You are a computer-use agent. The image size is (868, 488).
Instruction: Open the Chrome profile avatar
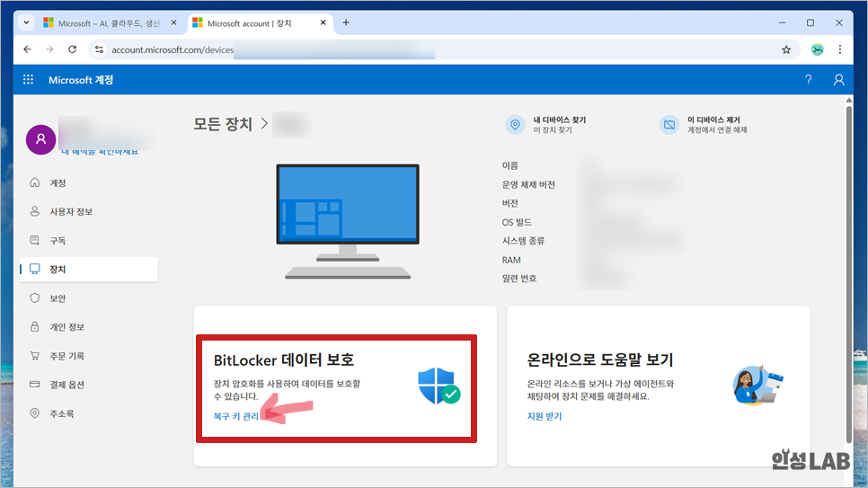(817, 49)
